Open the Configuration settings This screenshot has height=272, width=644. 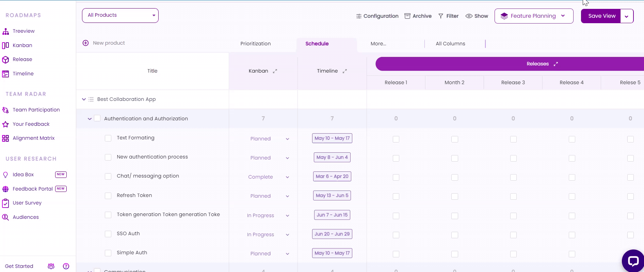coord(377,16)
